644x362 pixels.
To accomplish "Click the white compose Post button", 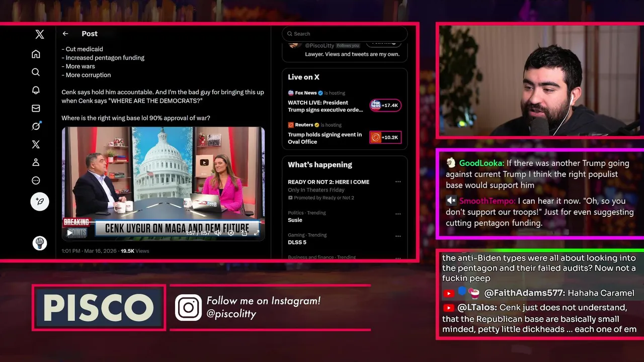I will 40,202.
